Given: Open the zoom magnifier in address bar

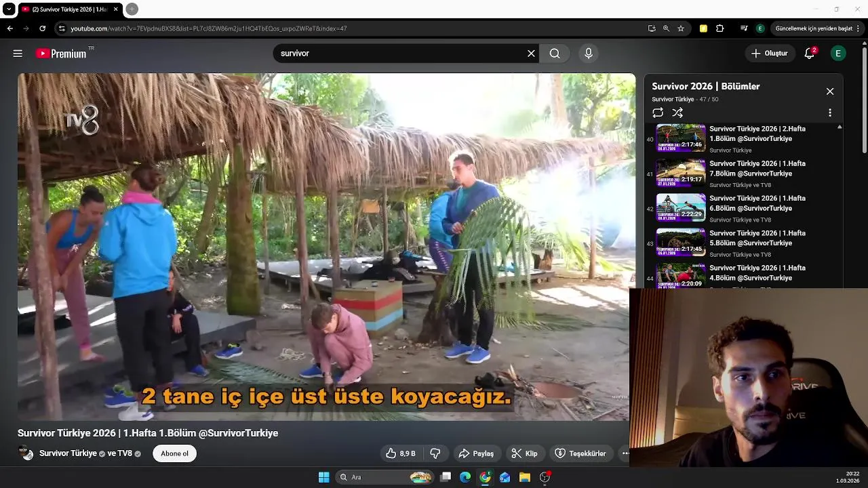Looking at the screenshot, I should 666,28.
